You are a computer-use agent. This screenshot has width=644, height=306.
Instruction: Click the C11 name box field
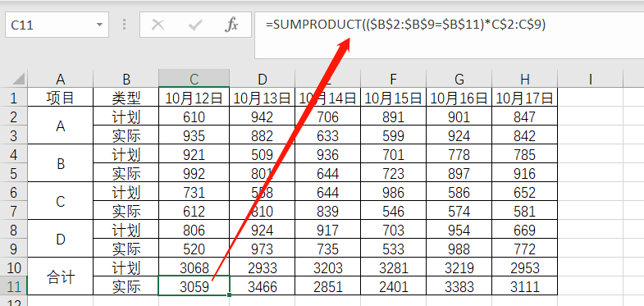point(57,25)
